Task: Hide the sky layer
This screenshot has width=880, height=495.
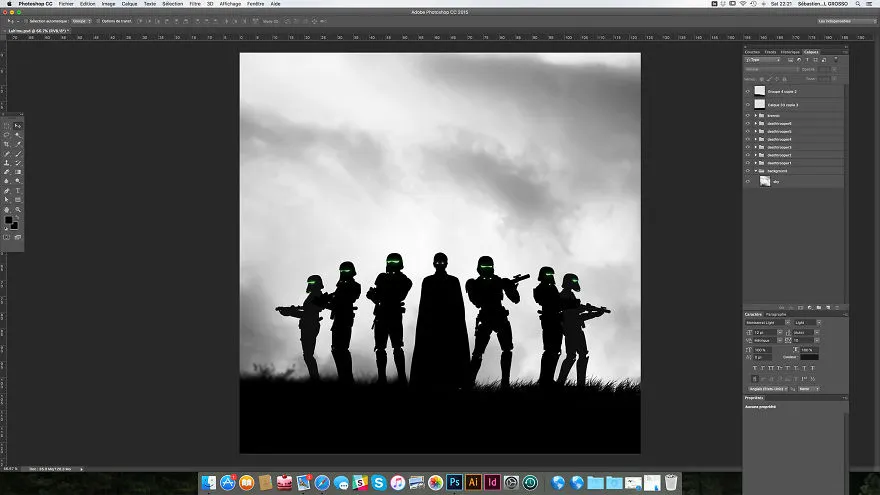Action: click(748, 181)
